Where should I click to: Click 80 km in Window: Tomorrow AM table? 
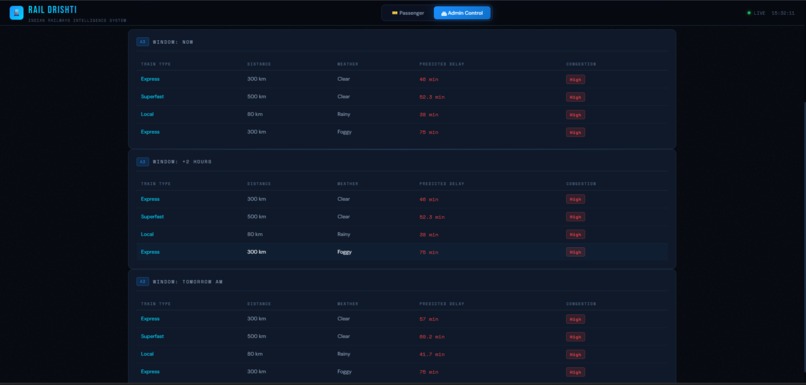[255, 354]
